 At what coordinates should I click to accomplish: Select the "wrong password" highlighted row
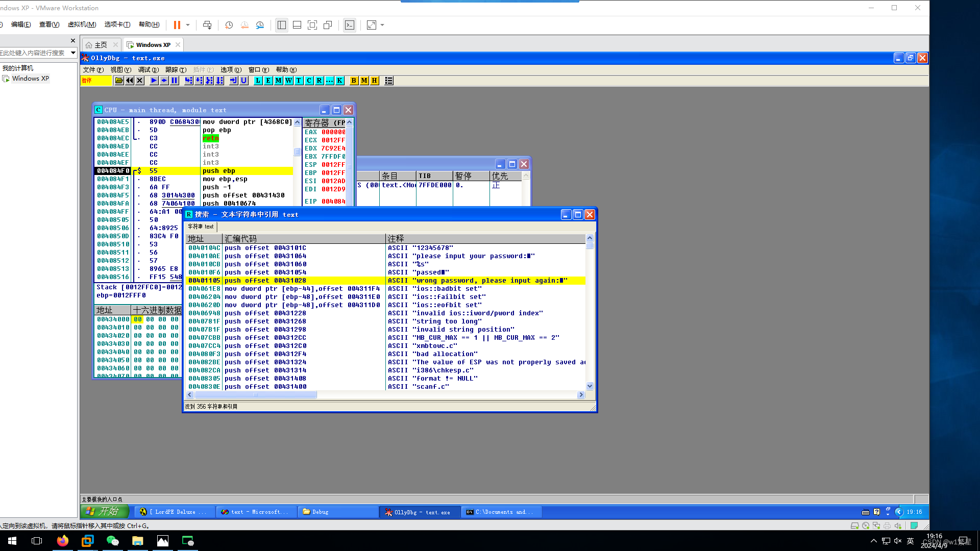point(385,281)
